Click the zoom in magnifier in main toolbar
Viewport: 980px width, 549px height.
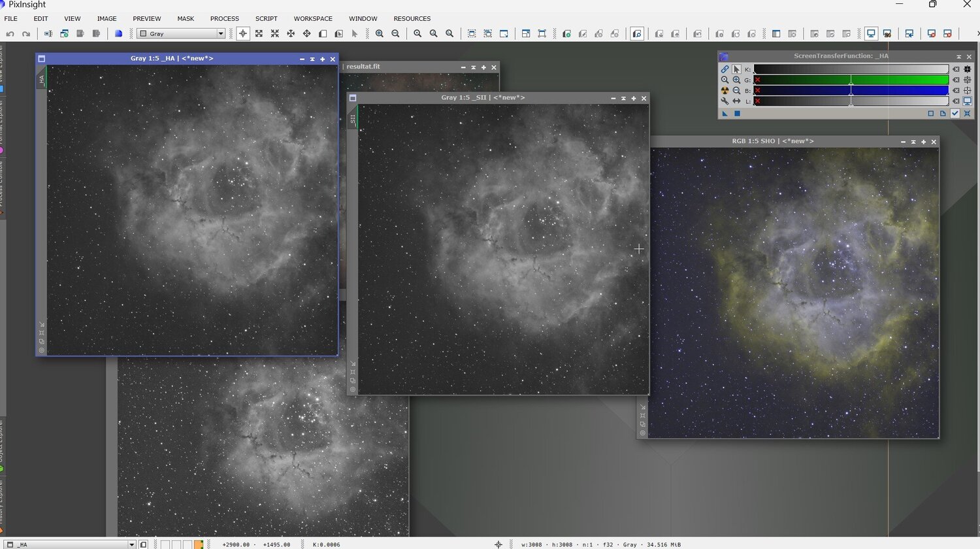point(380,34)
